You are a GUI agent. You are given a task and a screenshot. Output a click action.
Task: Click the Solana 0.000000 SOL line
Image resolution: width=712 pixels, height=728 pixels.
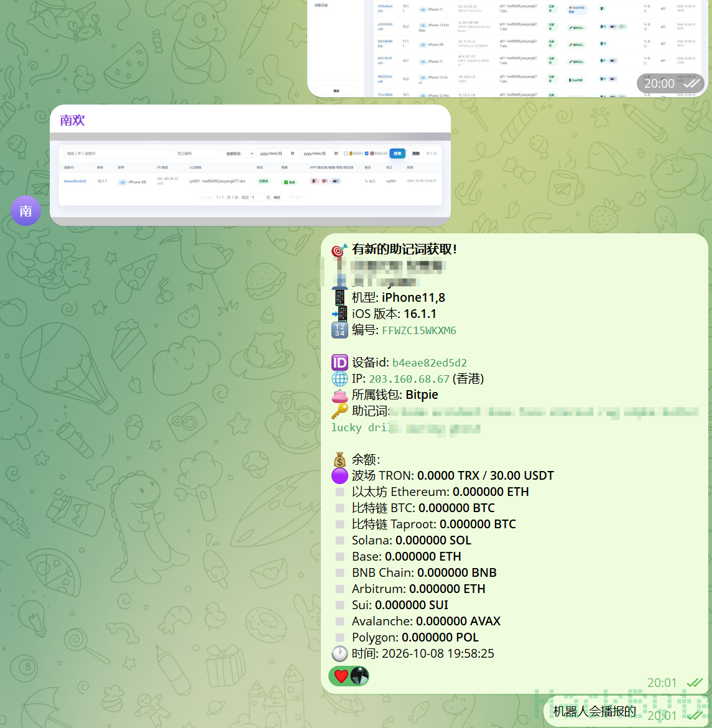point(412,541)
